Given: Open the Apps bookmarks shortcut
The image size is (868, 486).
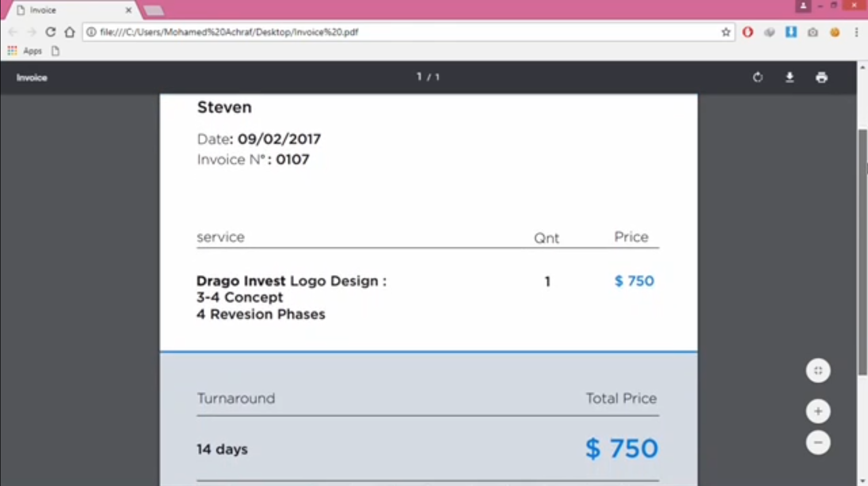Looking at the screenshot, I should (25, 51).
